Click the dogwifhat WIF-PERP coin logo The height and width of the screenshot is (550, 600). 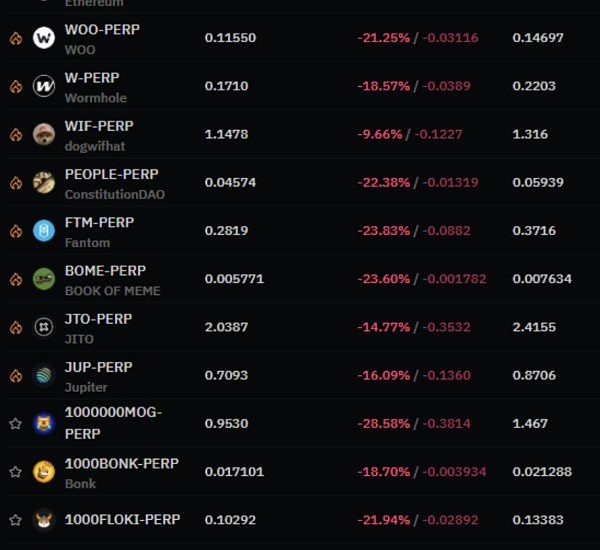[x=44, y=134]
